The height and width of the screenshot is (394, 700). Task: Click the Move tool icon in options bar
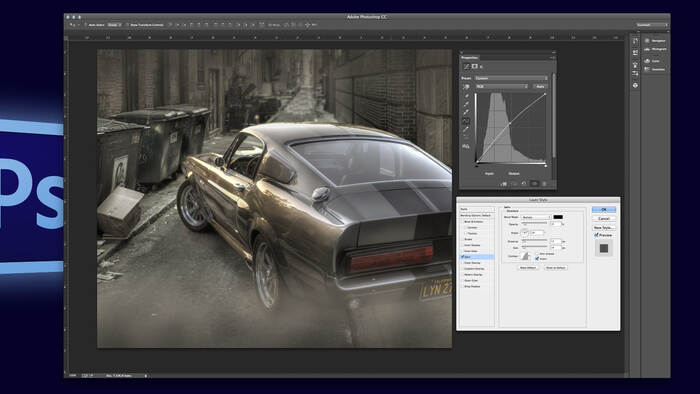73,25
